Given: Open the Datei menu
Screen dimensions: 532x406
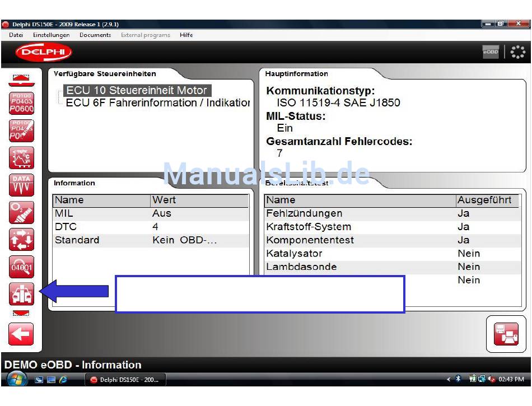Looking at the screenshot, I should tap(16, 35).
